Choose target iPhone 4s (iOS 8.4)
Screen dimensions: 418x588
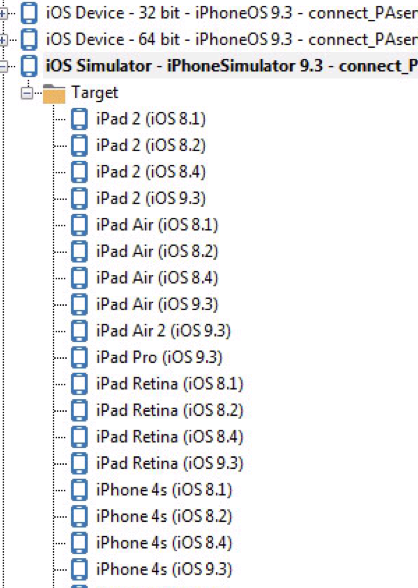(x=164, y=543)
